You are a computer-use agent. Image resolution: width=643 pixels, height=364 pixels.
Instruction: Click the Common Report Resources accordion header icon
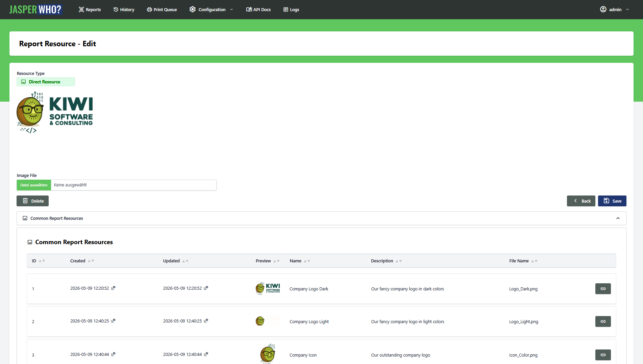tap(25, 218)
